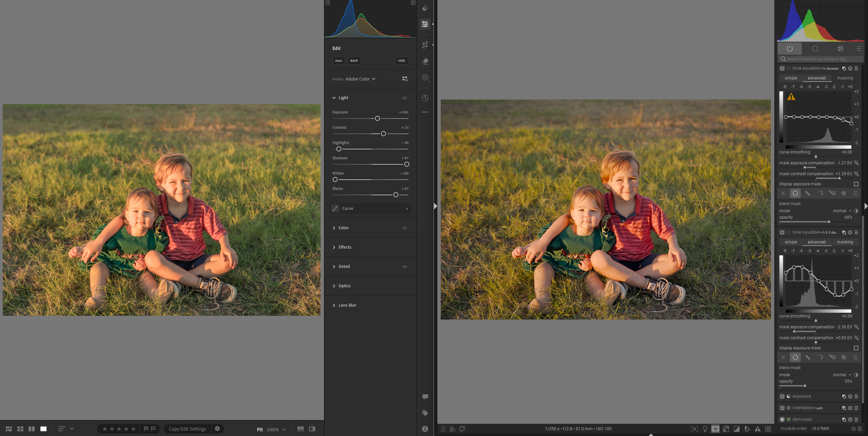
Task: Turn off the exposure module power button
Action: click(x=782, y=396)
